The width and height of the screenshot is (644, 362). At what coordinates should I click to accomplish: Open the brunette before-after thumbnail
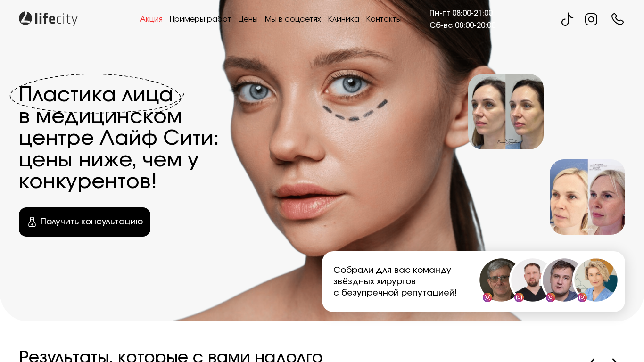click(x=506, y=112)
